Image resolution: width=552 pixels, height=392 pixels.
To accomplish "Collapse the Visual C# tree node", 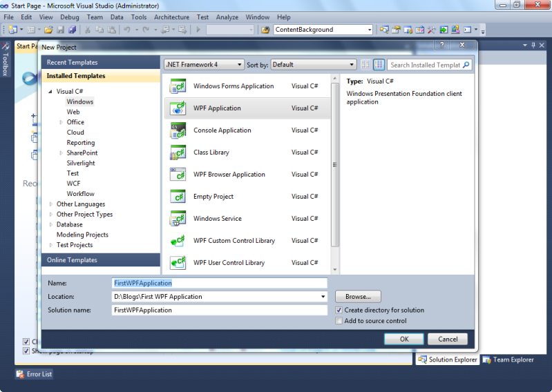I will pos(50,91).
